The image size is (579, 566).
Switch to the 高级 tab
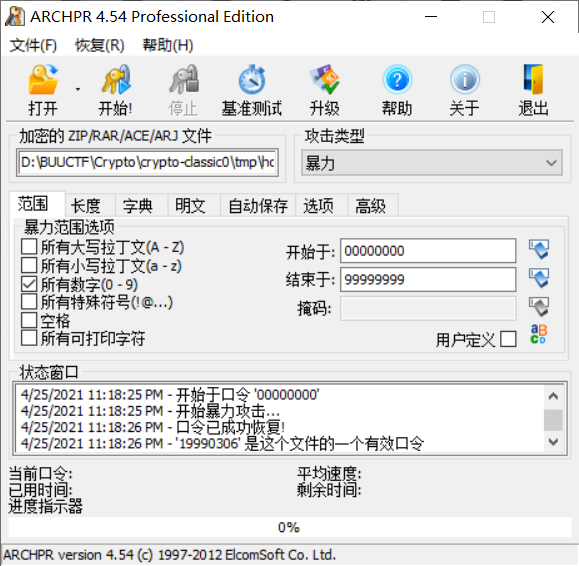pos(373,206)
